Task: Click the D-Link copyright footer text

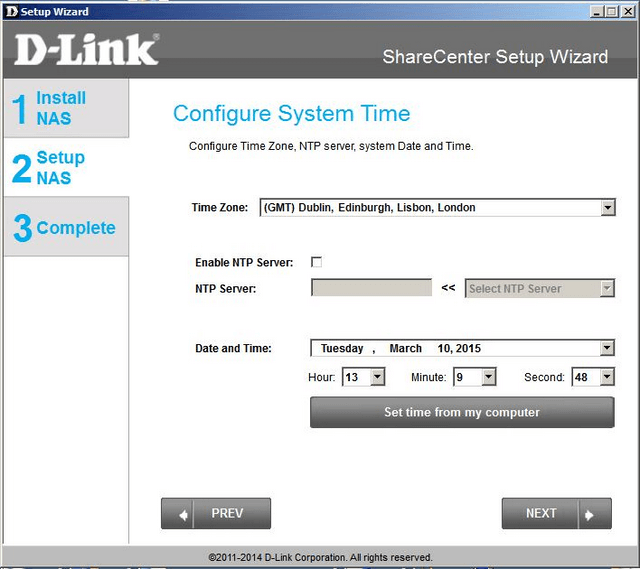Action: pos(320,557)
